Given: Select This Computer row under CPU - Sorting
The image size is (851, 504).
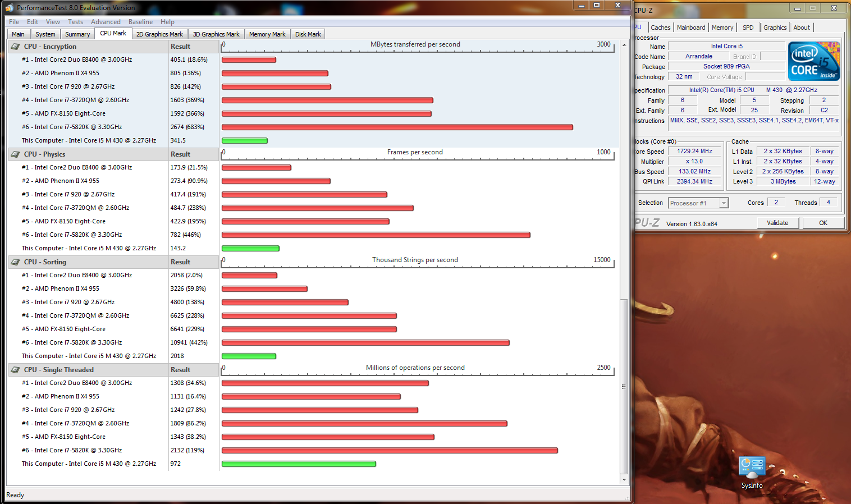Looking at the screenshot, I should (113, 356).
